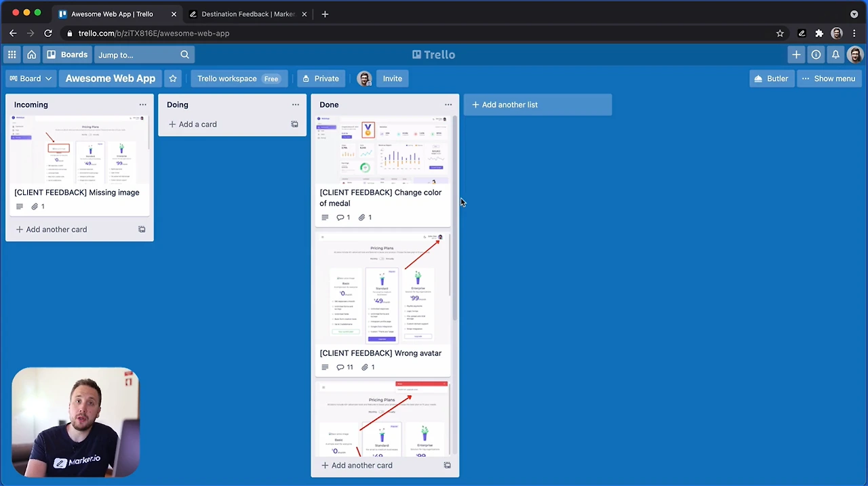Open Doing list actions menu
868x486 pixels.
(x=296, y=104)
